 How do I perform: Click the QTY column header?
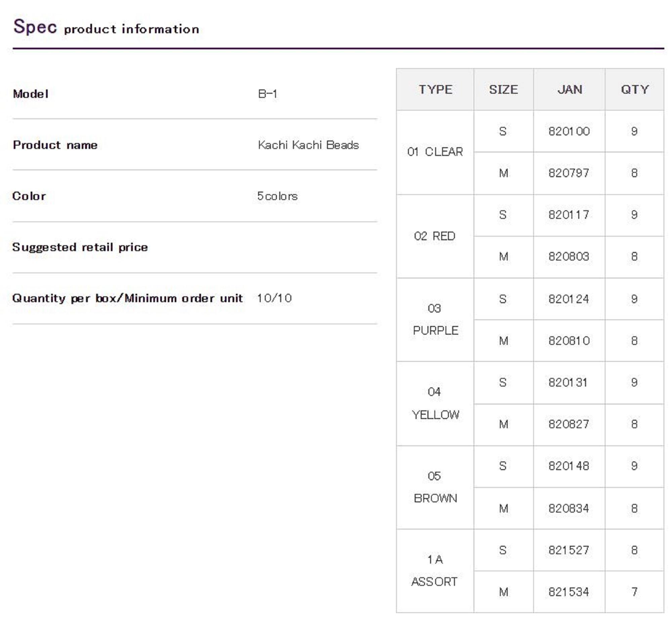(635, 89)
